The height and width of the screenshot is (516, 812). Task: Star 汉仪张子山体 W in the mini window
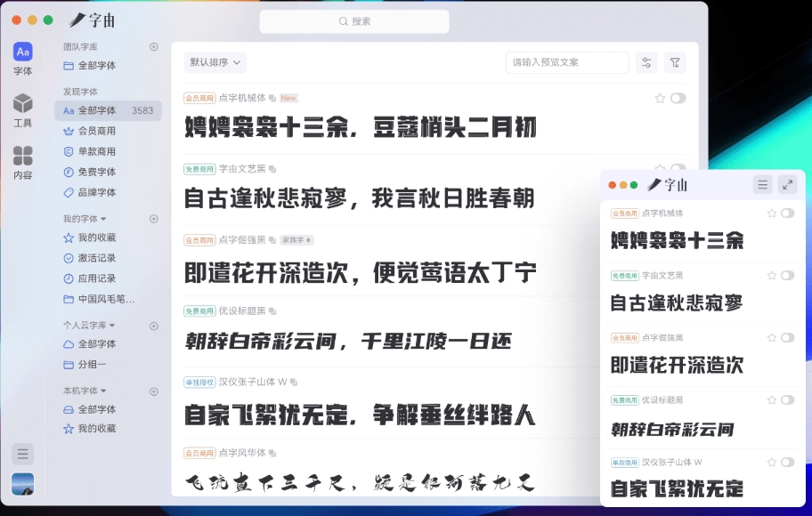click(x=772, y=462)
